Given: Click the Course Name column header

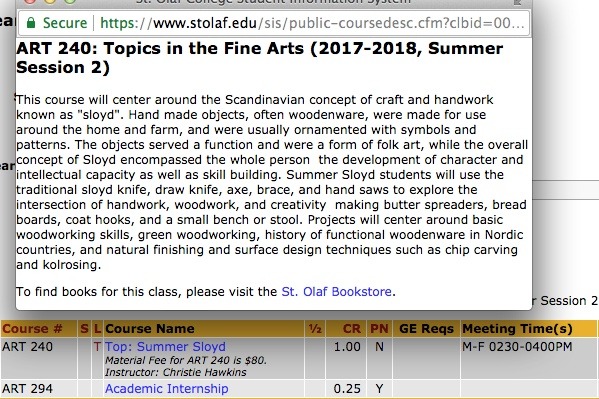Looking at the screenshot, I should tap(150, 329).
